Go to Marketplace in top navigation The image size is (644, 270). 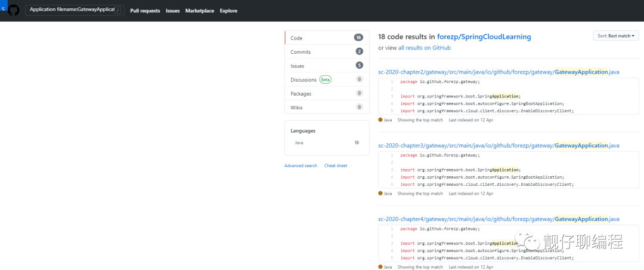coord(200,11)
